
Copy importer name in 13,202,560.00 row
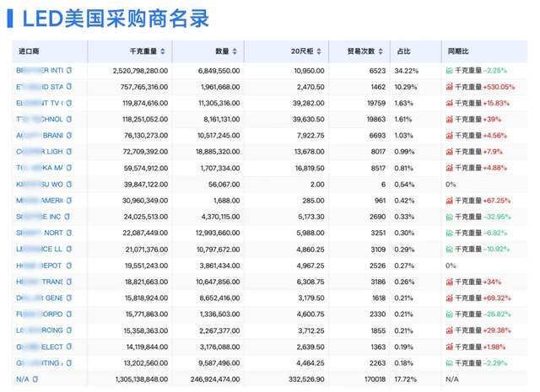69,362
